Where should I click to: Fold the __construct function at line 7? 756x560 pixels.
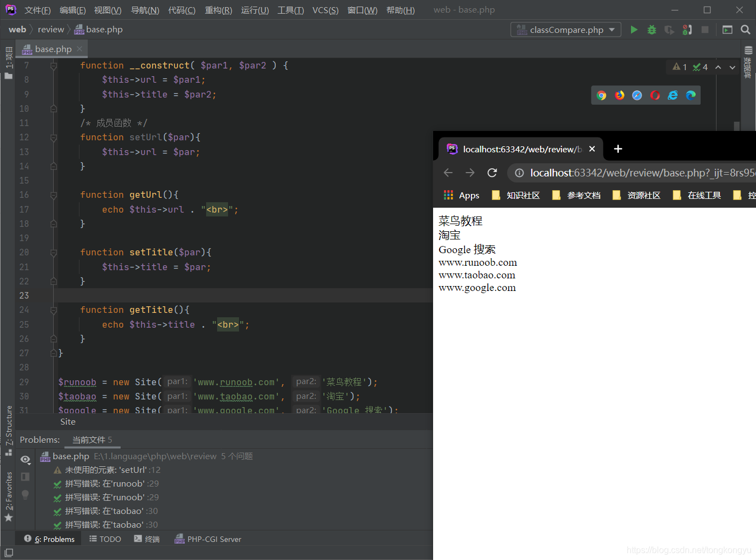(54, 66)
